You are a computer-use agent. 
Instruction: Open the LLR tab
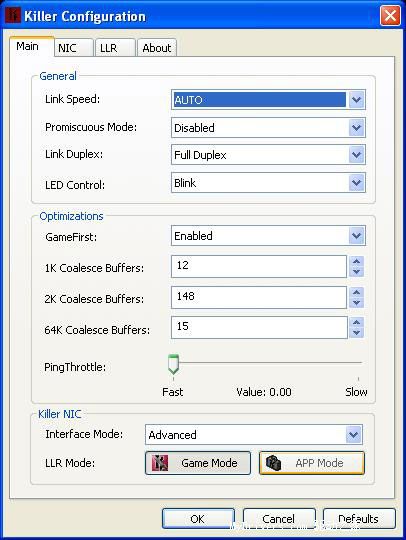(115, 48)
